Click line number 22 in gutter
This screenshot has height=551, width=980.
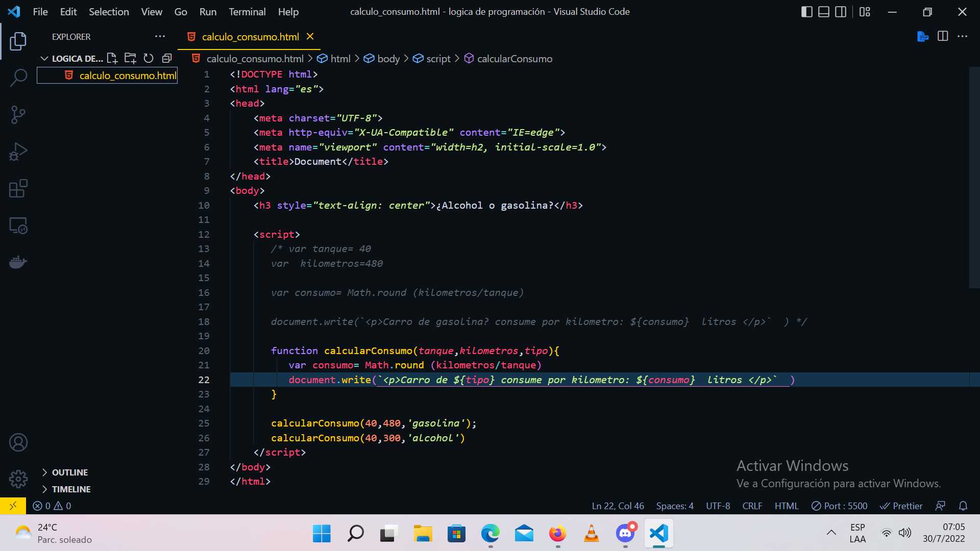coord(204,380)
